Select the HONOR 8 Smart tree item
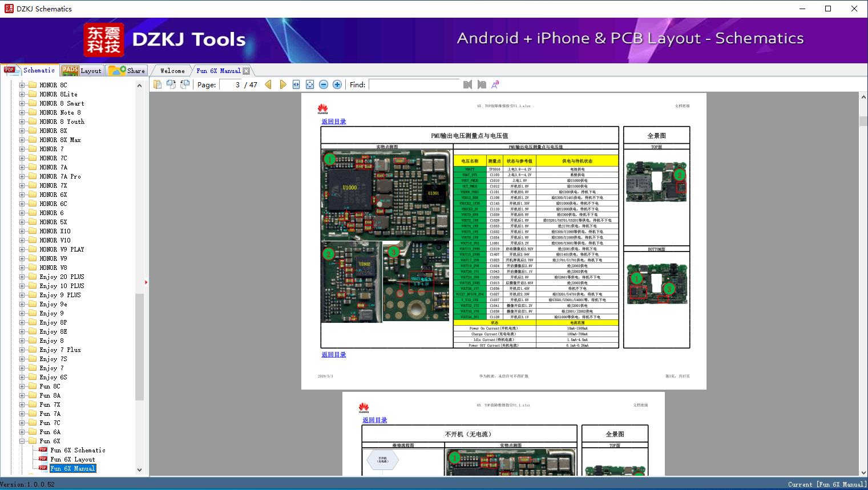 pos(62,103)
